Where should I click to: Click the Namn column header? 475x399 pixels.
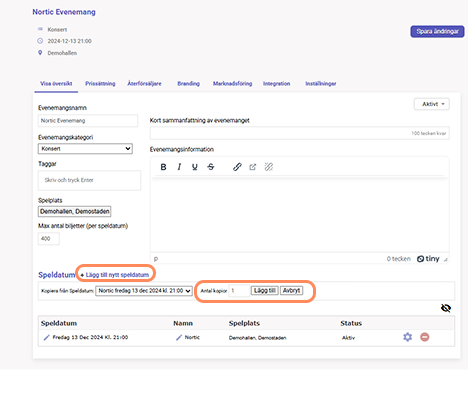(x=183, y=323)
